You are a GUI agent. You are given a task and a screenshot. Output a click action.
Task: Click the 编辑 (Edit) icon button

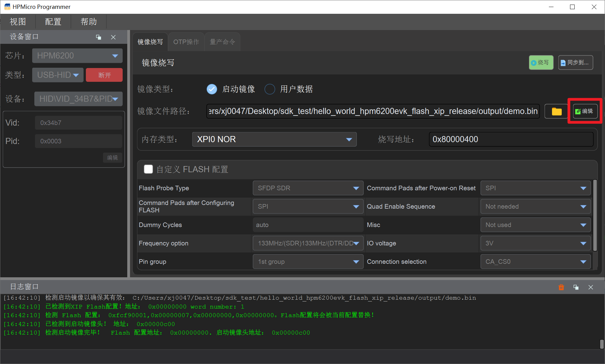click(584, 111)
